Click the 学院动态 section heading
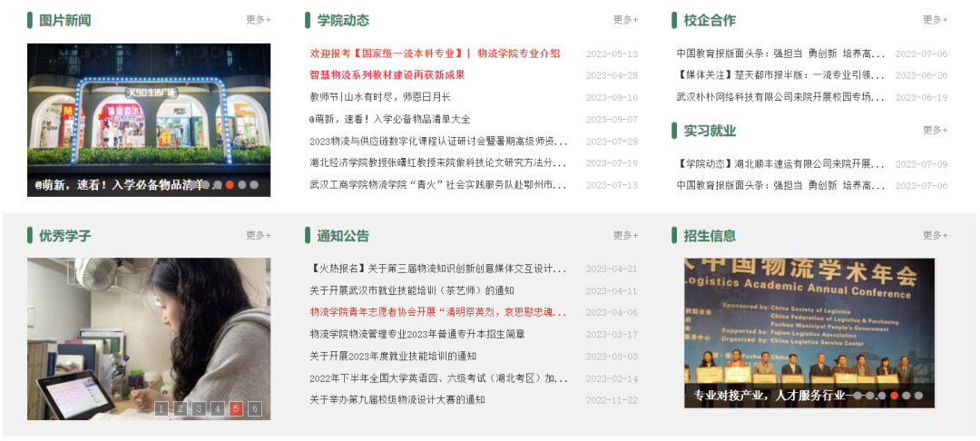The width and height of the screenshot is (980, 441). [343, 20]
